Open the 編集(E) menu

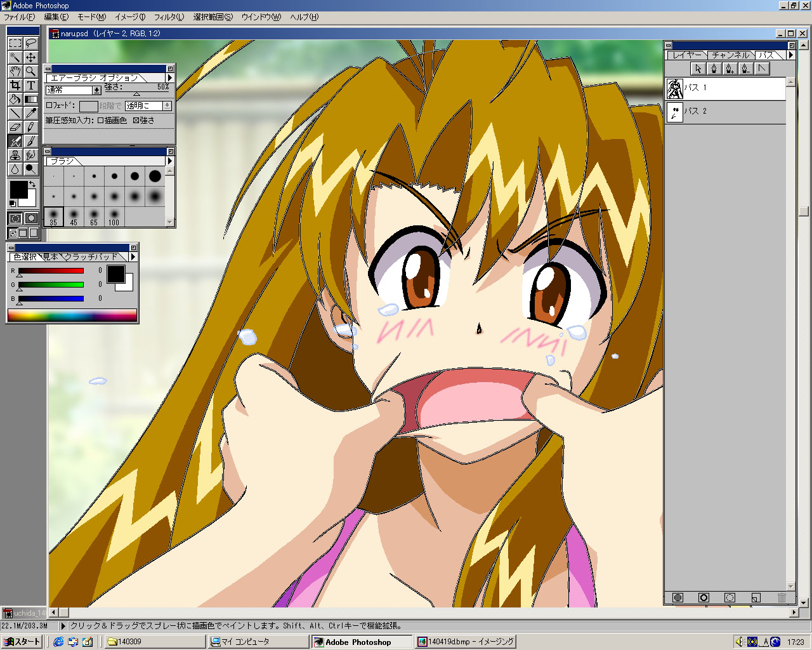point(56,17)
